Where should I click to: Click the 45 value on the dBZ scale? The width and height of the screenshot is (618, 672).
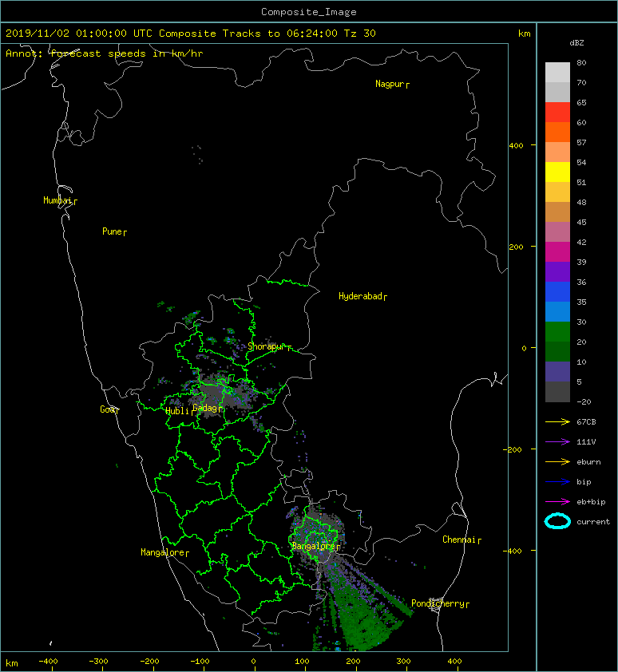coord(581,223)
